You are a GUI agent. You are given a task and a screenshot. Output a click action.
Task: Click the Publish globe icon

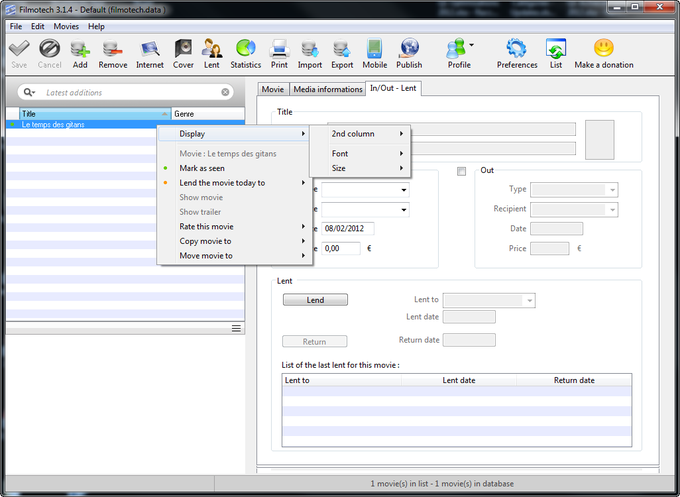tap(409, 48)
